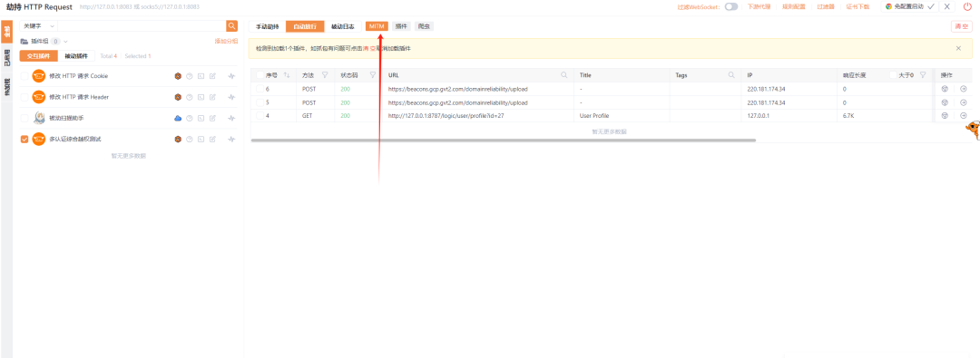The height and width of the screenshot is (358, 980).
Task: Switch to 手动劫持 mode
Action: click(267, 26)
